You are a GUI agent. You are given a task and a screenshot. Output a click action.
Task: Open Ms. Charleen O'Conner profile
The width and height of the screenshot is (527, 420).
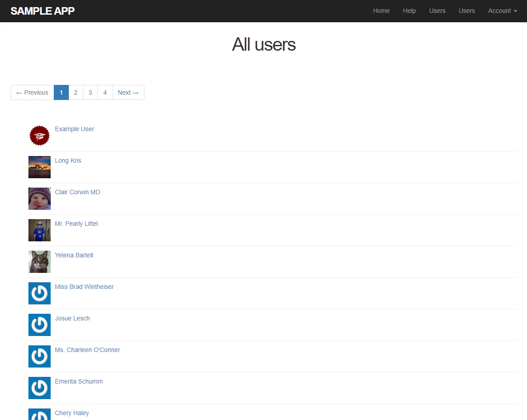[x=88, y=350]
